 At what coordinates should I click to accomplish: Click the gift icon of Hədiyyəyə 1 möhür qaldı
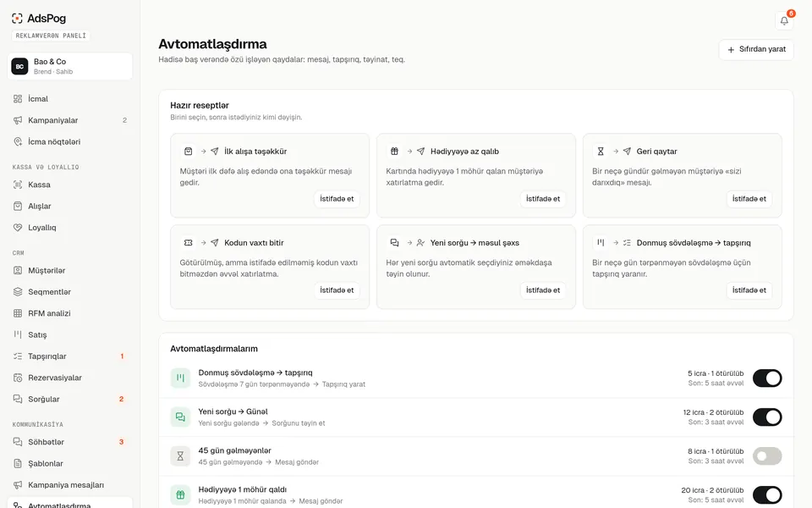[180, 495]
